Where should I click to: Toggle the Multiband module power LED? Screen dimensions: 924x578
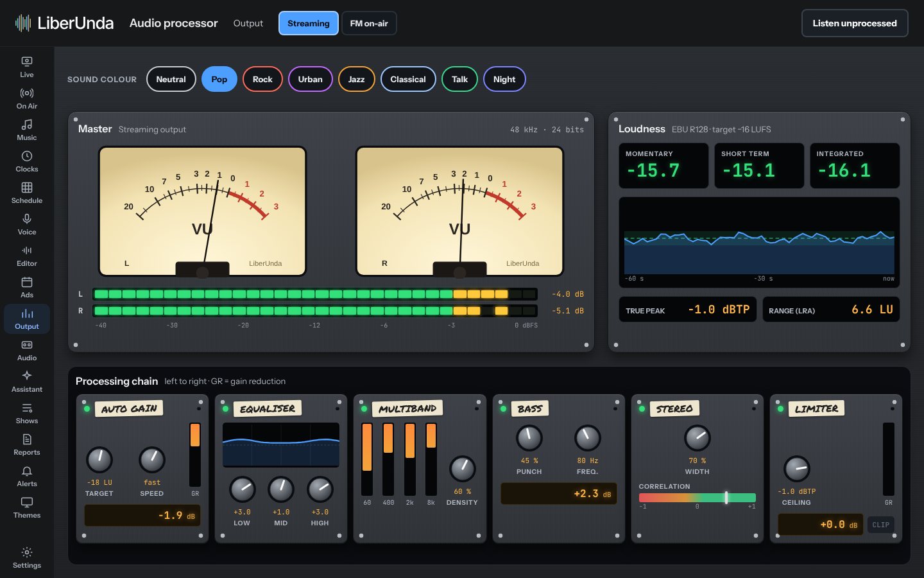tap(364, 408)
